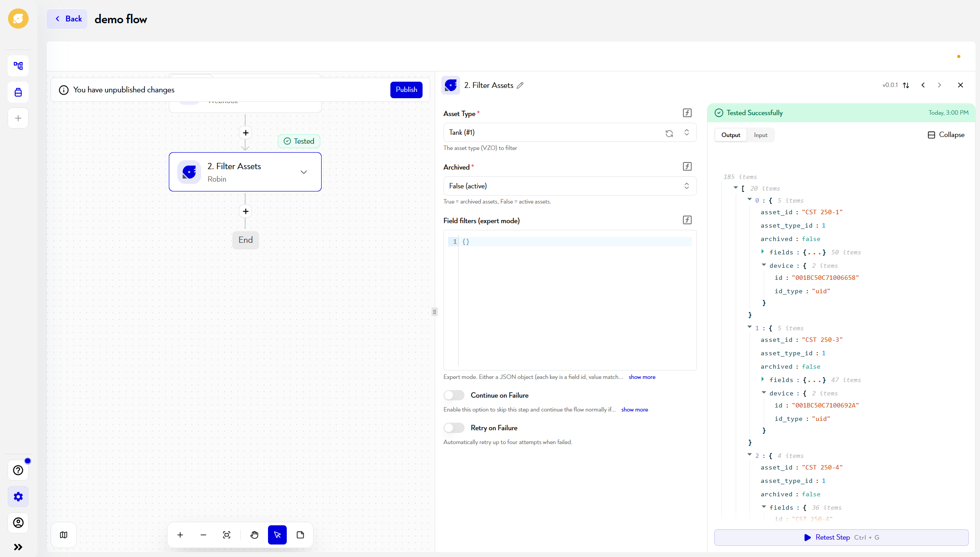This screenshot has height=557, width=980.
Task: Expand fields of item 0 (50 items)
Action: [763, 252]
